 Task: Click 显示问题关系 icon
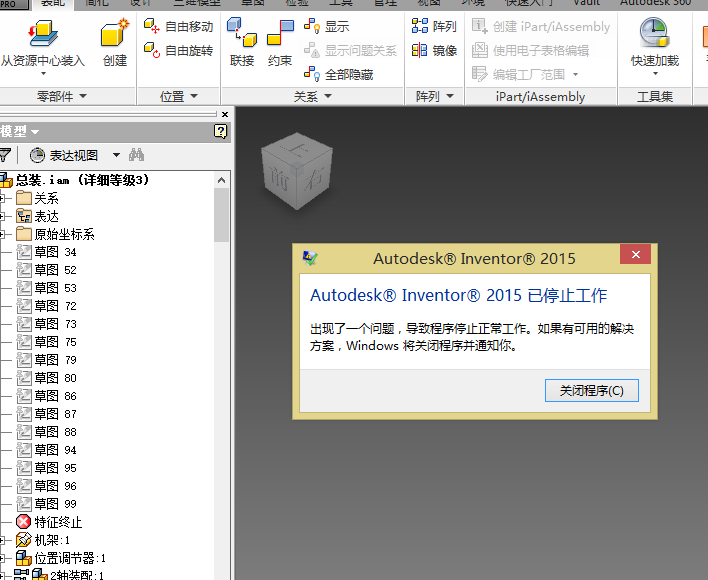click(312, 50)
